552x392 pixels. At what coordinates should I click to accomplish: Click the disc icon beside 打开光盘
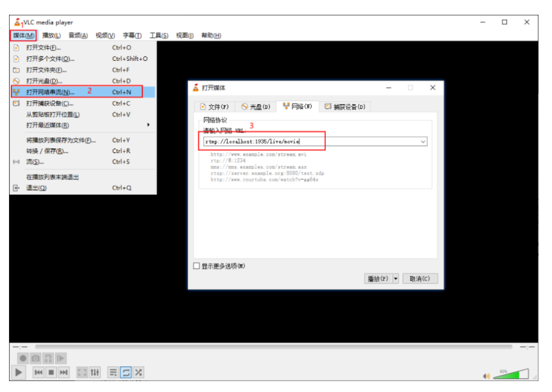click(17, 81)
